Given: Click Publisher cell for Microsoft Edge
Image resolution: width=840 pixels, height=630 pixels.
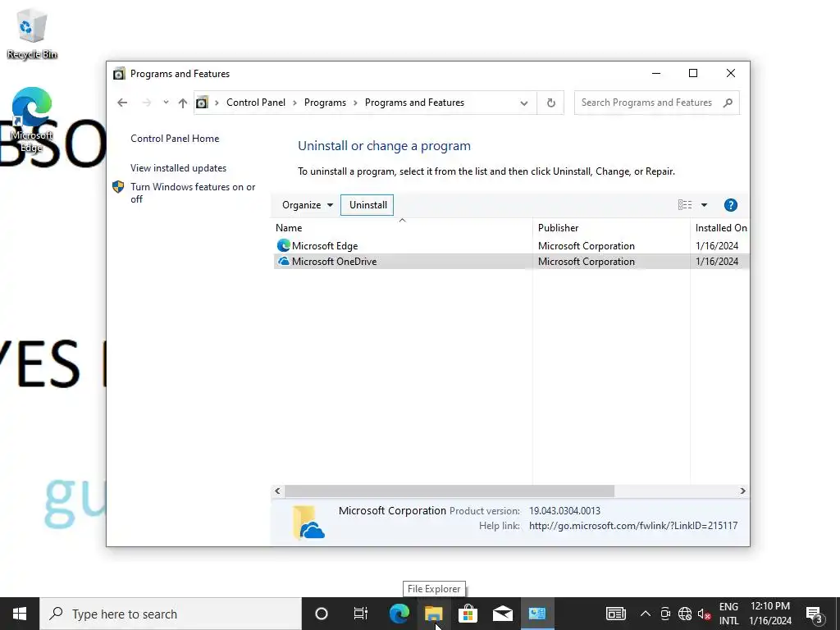Looking at the screenshot, I should click(586, 246).
